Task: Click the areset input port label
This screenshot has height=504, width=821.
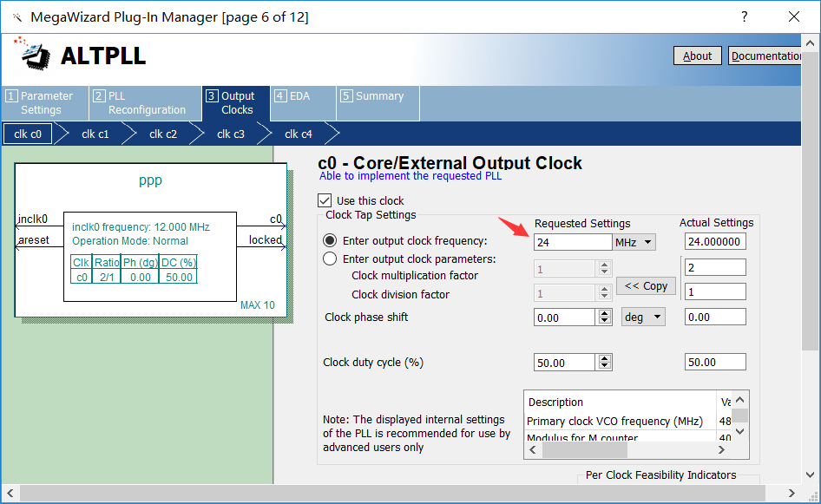Action: 34,239
